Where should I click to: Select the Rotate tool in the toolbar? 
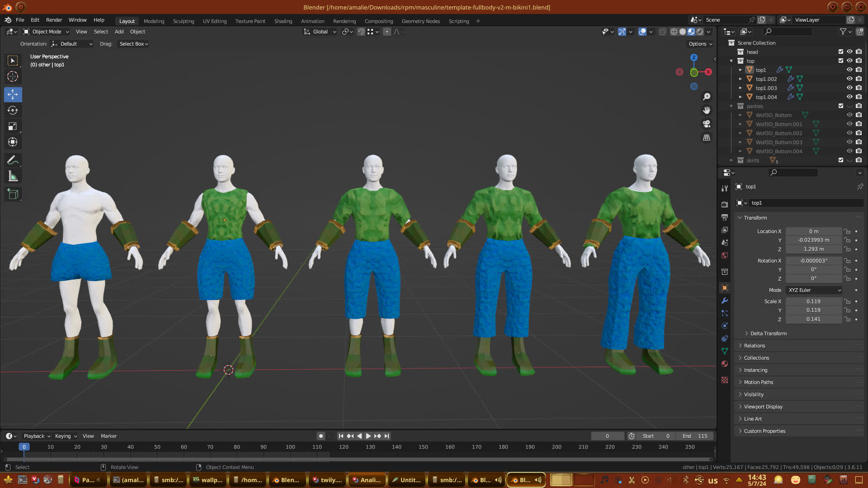[x=13, y=111]
